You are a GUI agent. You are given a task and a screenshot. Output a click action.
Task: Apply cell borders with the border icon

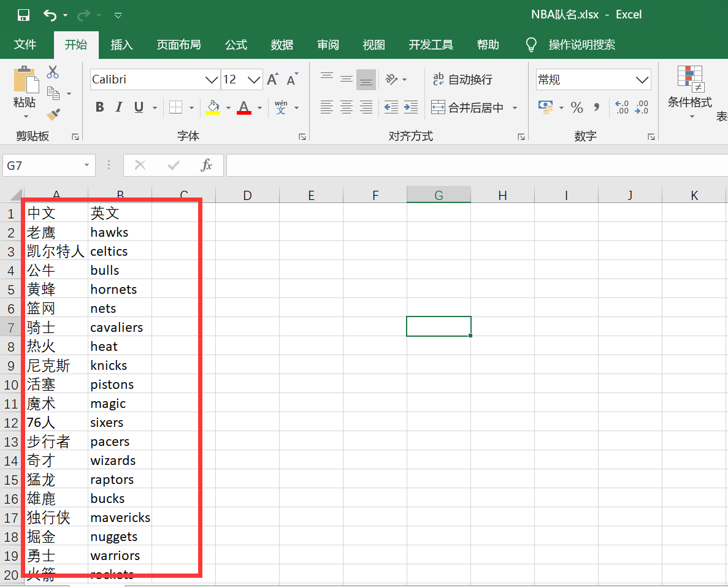point(175,107)
